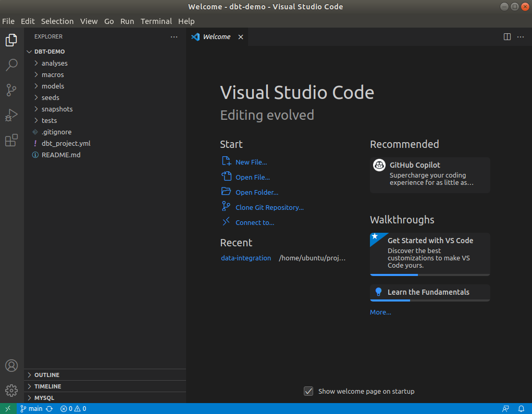Viewport: 532px width, 414px height.
Task: Collapse the DBT-DEMO root folder
Action: pyautogui.click(x=50, y=52)
